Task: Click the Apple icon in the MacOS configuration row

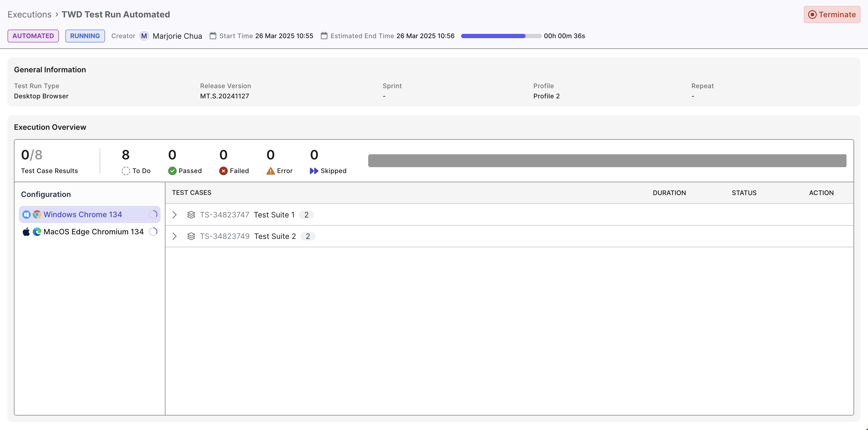Action: click(x=26, y=232)
